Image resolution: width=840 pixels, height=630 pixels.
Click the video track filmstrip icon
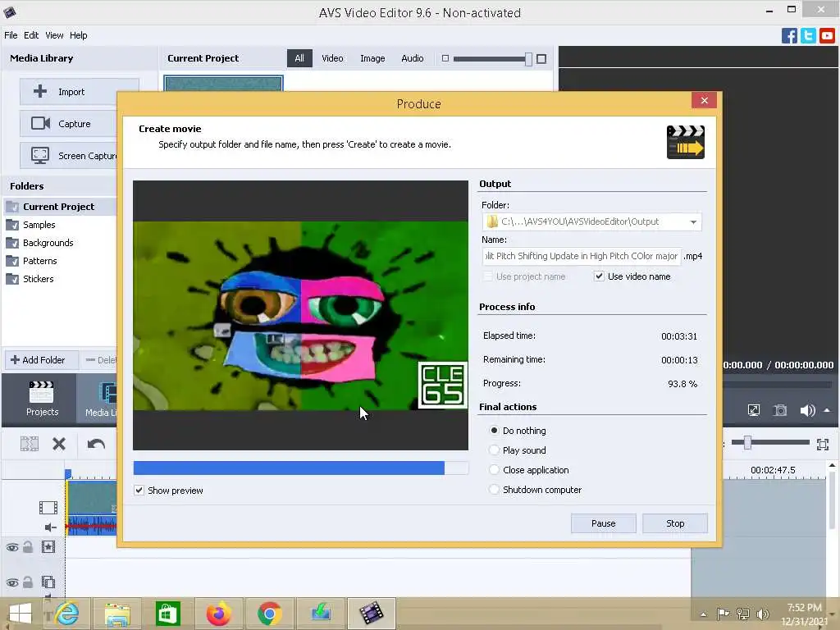pos(48,507)
